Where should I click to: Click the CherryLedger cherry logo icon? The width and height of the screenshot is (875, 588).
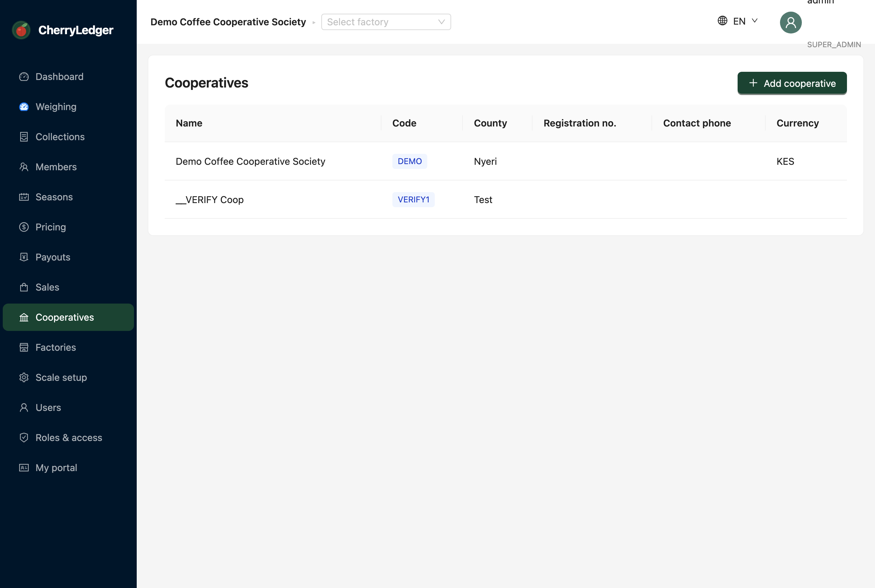point(22,30)
